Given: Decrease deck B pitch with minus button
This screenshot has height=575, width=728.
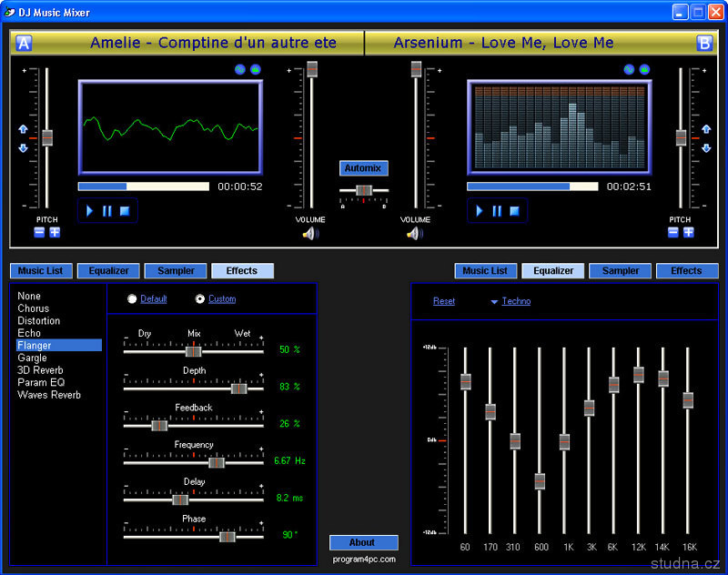Looking at the screenshot, I should tap(673, 232).
